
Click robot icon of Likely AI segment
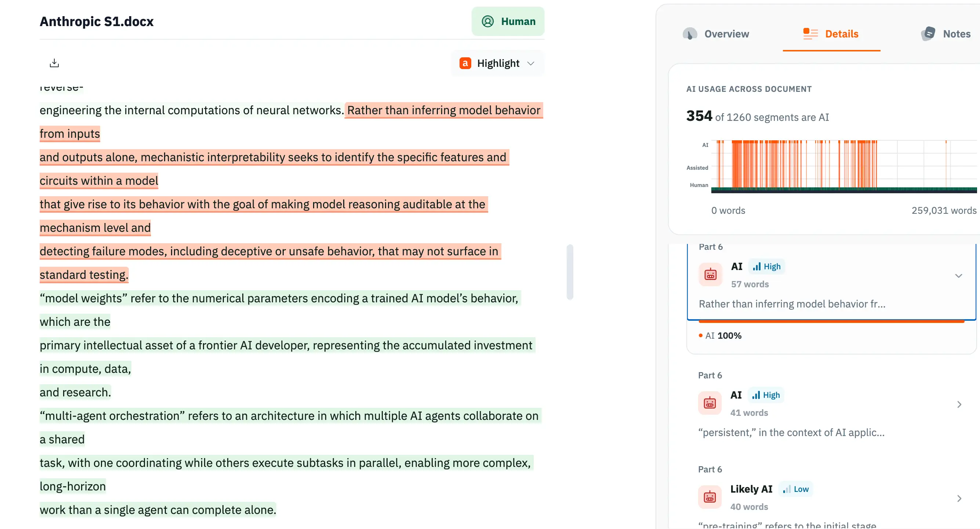709,497
